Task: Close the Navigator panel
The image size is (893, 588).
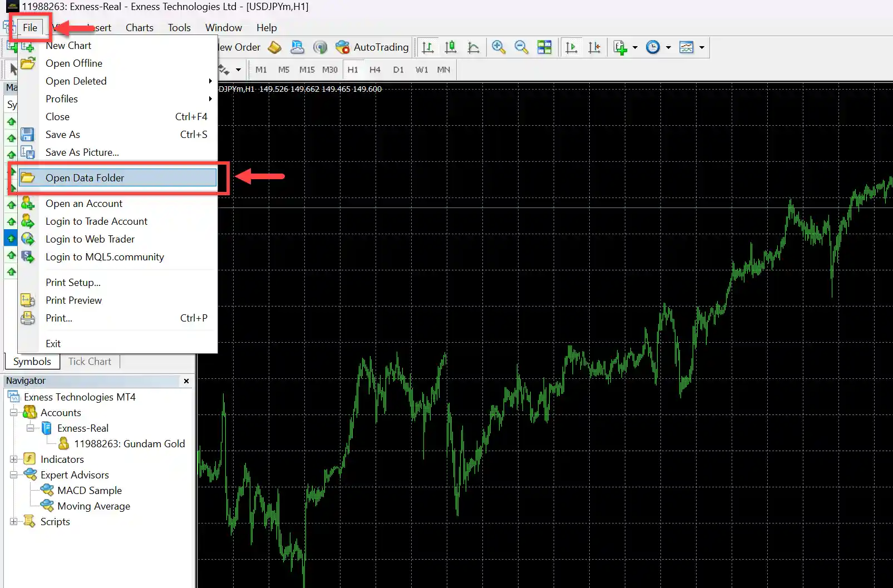Action: (x=186, y=381)
